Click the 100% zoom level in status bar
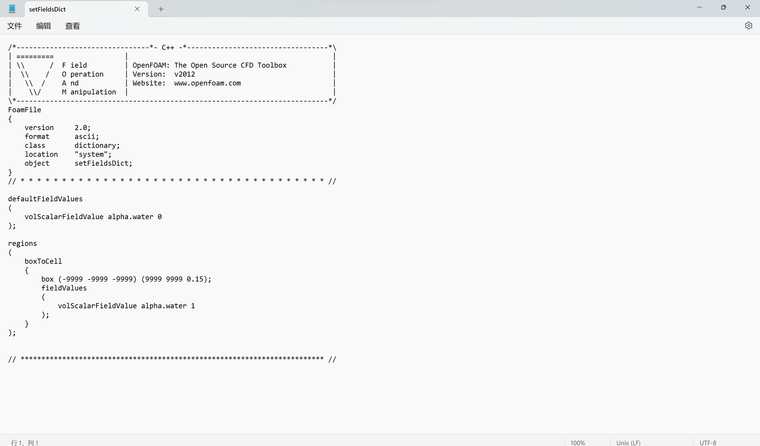This screenshot has width=760, height=446. click(578, 442)
